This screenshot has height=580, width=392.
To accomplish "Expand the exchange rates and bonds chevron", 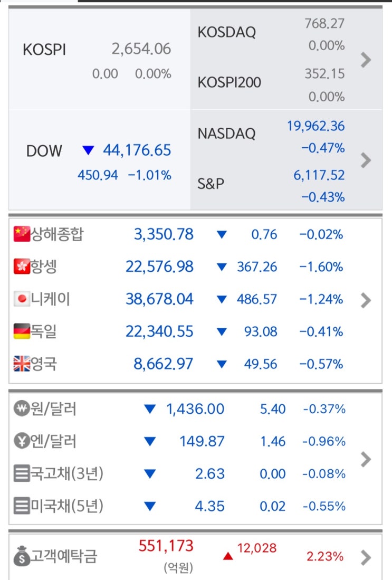I will tap(366, 459).
